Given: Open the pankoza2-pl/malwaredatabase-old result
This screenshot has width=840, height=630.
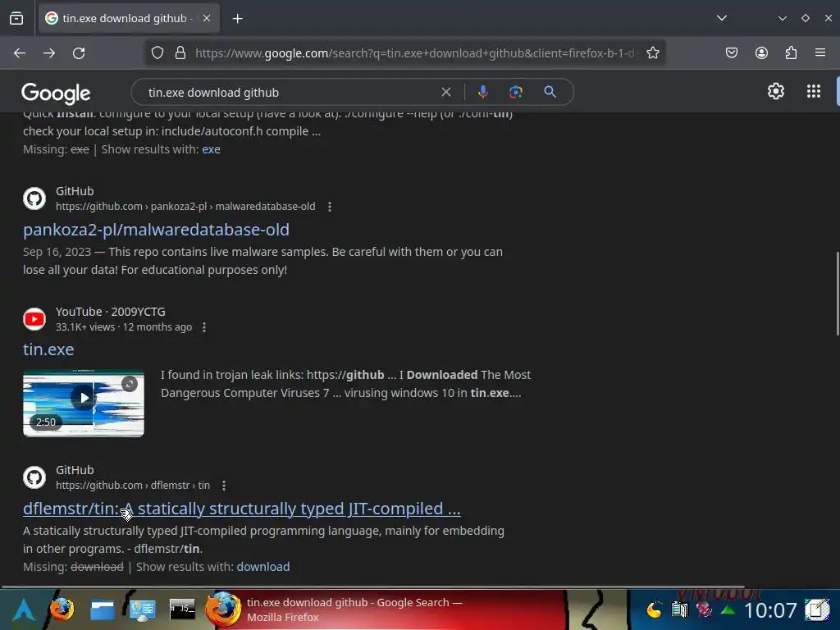Looking at the screenshot, I should point(156,230).
